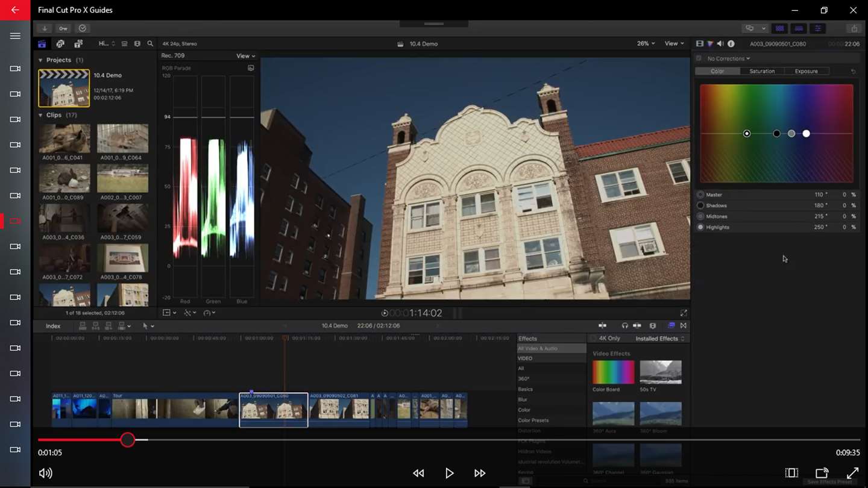Click the info inspector icon
868x488 pixels.
coord(731,44)
